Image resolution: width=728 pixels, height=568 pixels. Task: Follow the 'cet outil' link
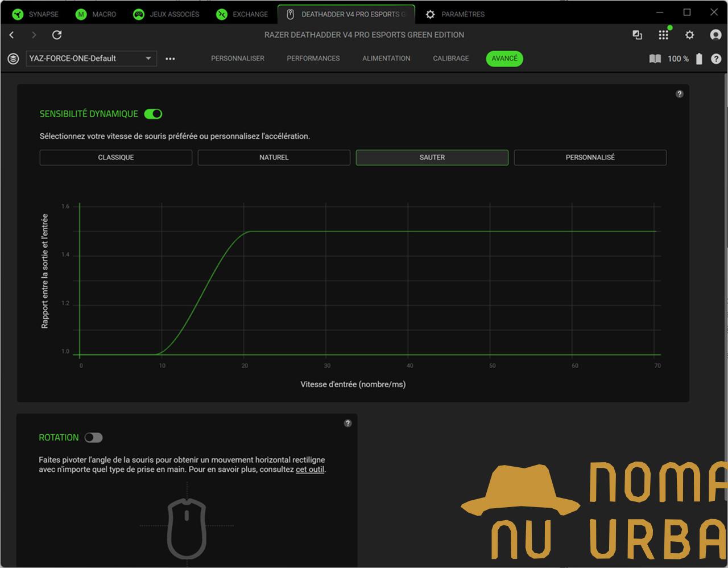tap(309, 470)
